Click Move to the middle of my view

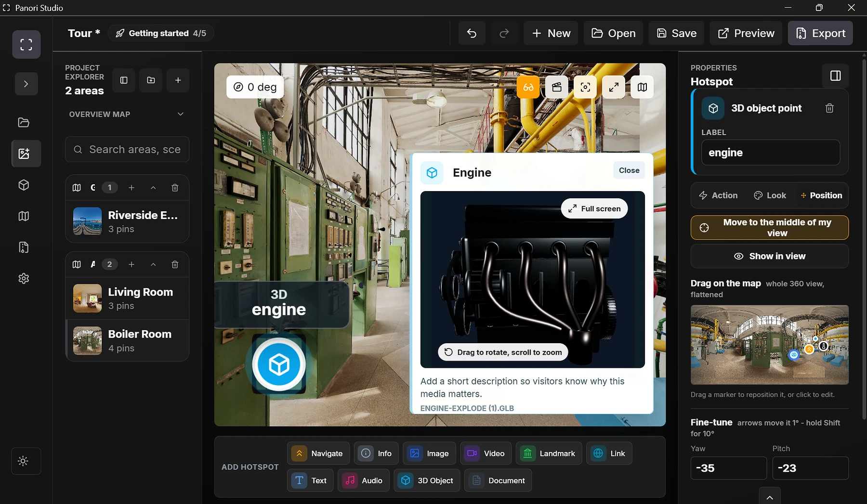[x=770, y=228]
